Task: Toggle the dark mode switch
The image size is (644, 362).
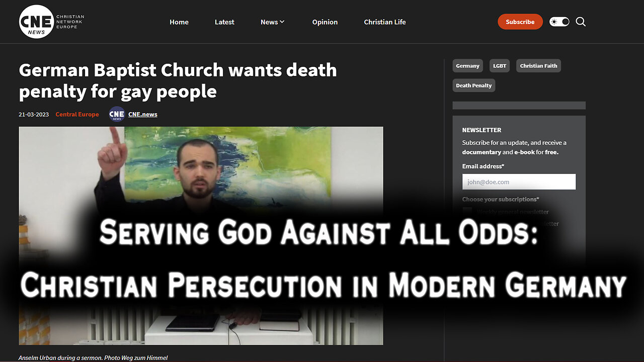Action: click(x=559, y=22)
